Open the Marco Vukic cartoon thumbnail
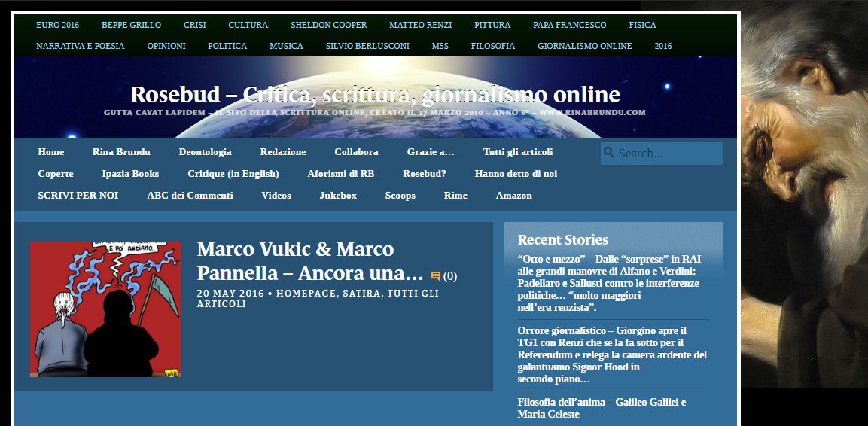This screenshot has width=868, height=426. [x=105, y=309]
